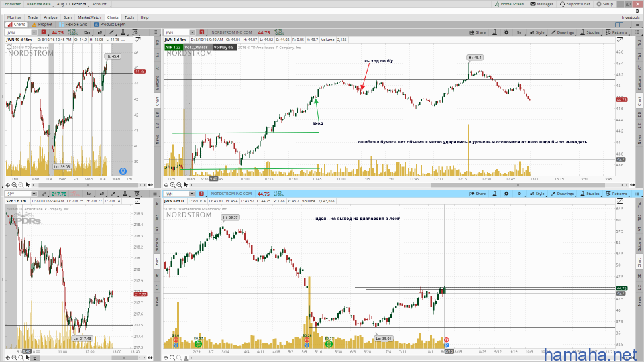Open application Setup
The height and width of the screenshot is (362, 644).
point(605,4)
